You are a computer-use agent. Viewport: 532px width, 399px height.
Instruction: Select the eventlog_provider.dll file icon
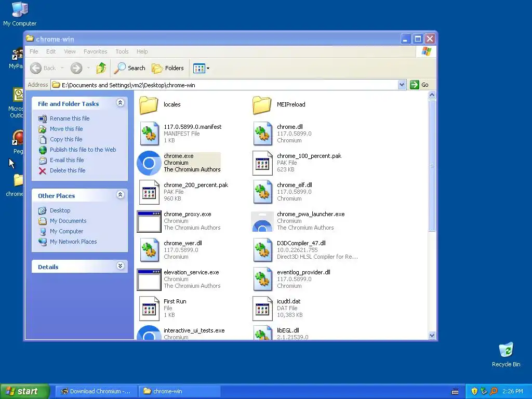pos(262,279)
